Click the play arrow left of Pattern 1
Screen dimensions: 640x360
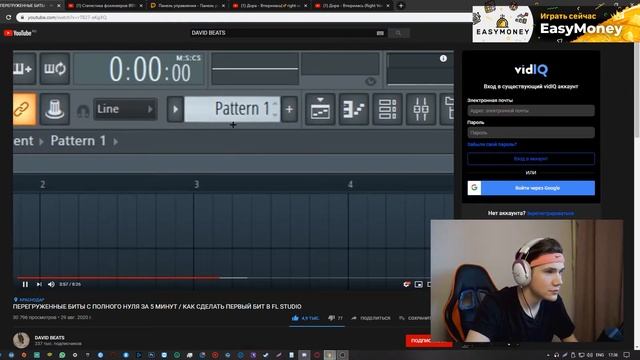175,109
